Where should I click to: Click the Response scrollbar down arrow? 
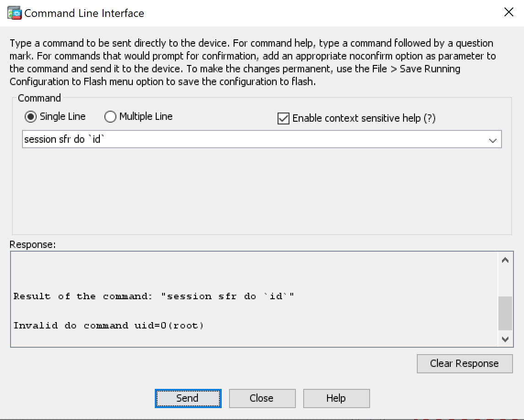pos(505,339)
